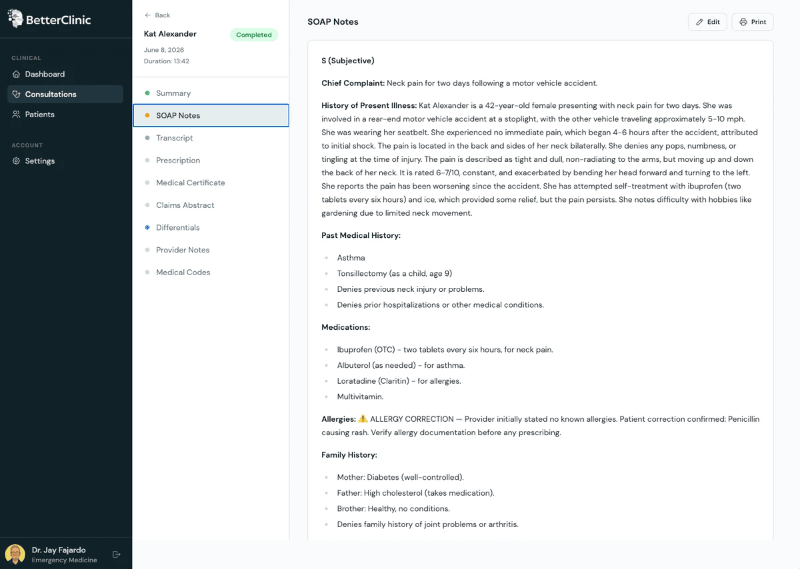The image size is (800, 569).
Task: Click the Dashboard home icon
Action: pyautogui.click(x=16, y=74)
